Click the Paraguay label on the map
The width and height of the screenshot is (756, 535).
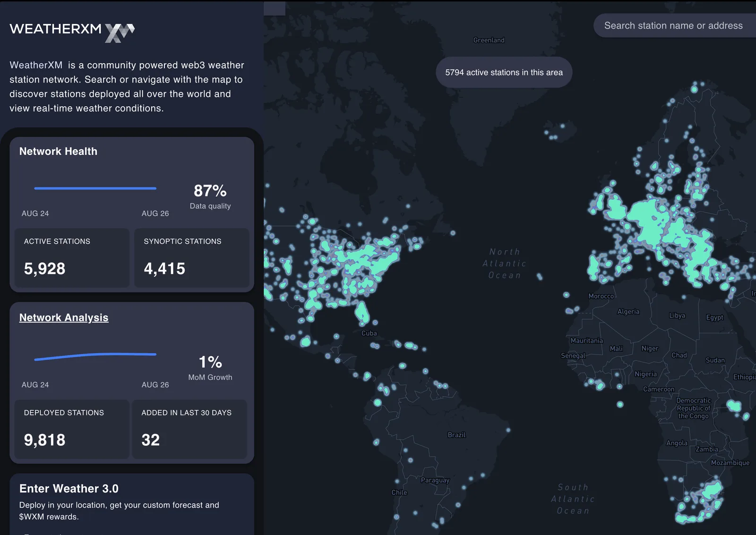coord(435,480)
